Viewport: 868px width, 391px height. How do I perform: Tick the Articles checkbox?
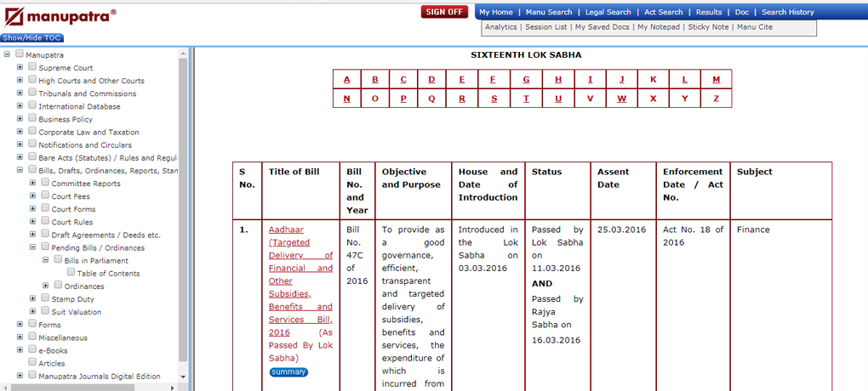pyautogui.click(x=32, y=362)
